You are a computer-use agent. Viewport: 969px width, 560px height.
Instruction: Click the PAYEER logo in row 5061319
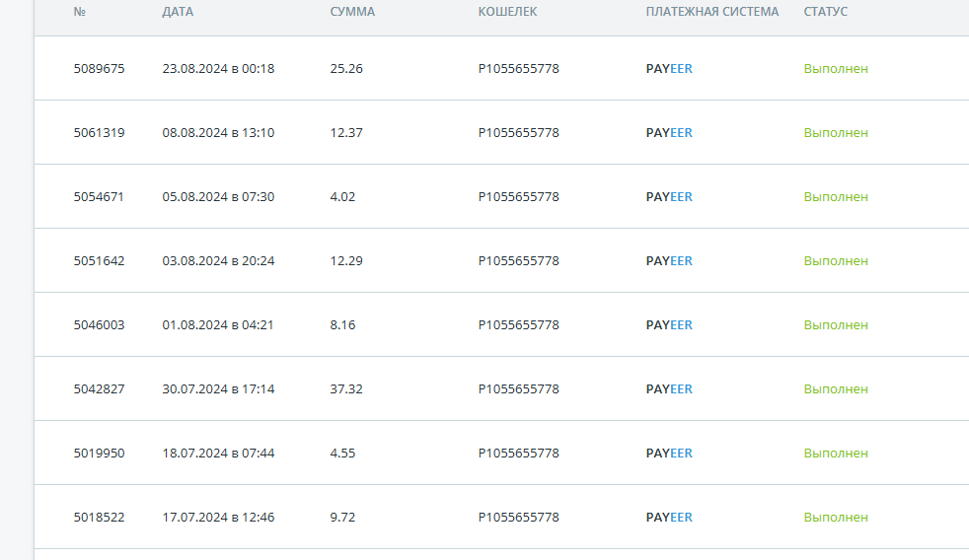[669, 133]
